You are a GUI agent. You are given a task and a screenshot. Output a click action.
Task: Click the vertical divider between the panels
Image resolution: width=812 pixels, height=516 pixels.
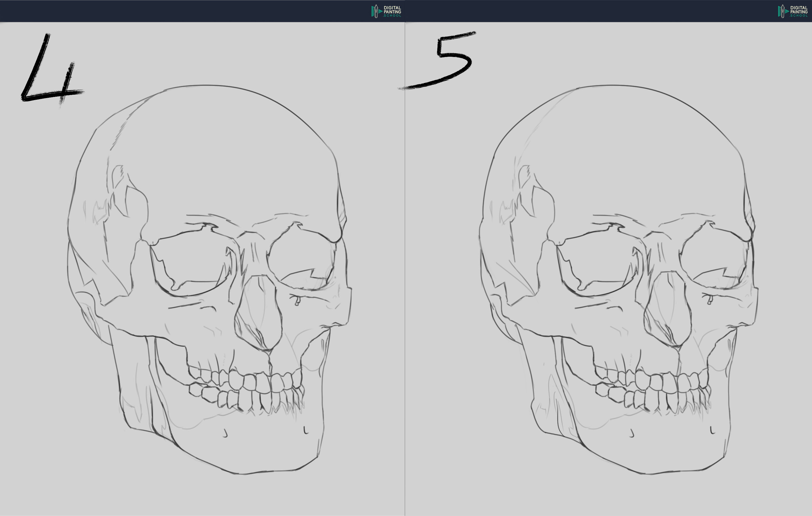click(405, 270)
